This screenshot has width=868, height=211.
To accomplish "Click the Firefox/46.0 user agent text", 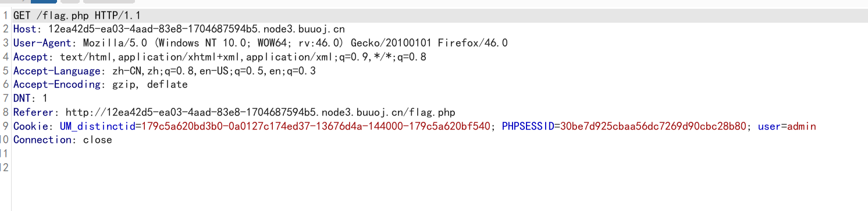I will 472,43.
